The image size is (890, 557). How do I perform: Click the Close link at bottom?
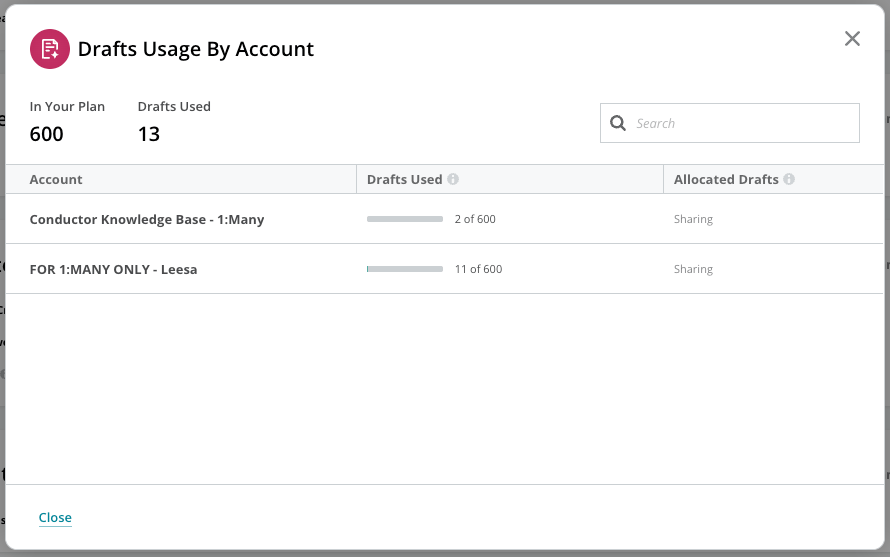(55, 517)
